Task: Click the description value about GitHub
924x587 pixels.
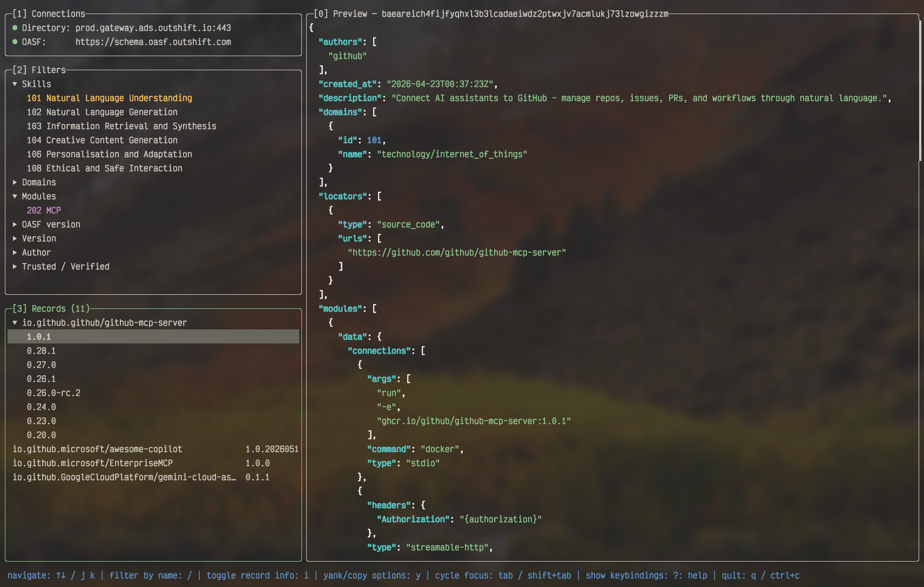Action: click(639, 98)
